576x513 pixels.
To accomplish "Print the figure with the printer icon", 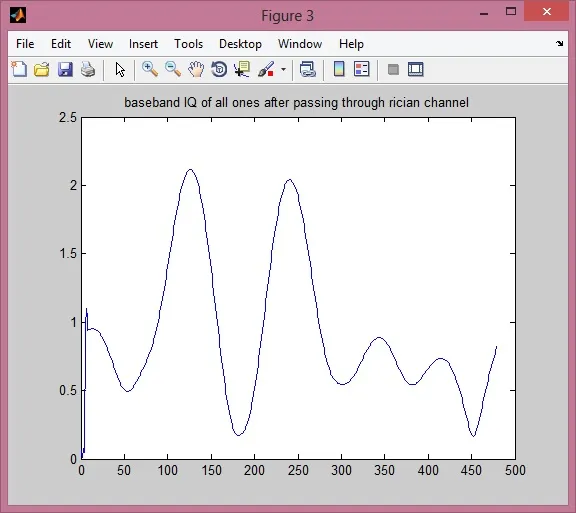I will click(88, 69).
